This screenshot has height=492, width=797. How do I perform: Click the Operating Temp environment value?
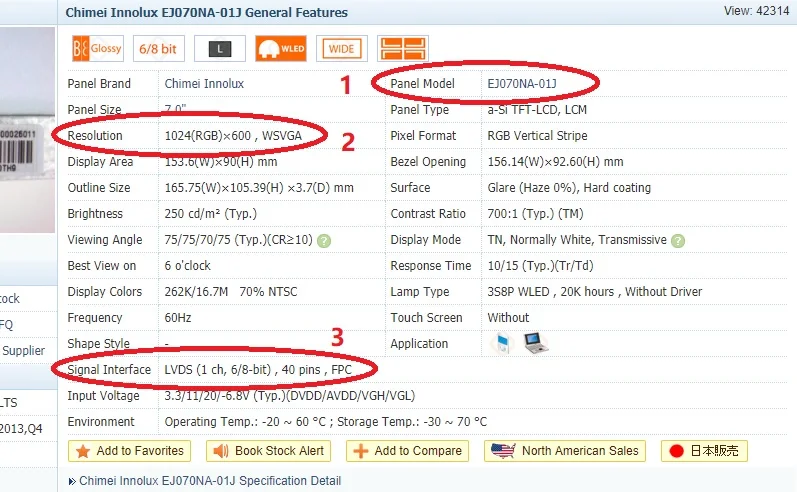[326, 422]
